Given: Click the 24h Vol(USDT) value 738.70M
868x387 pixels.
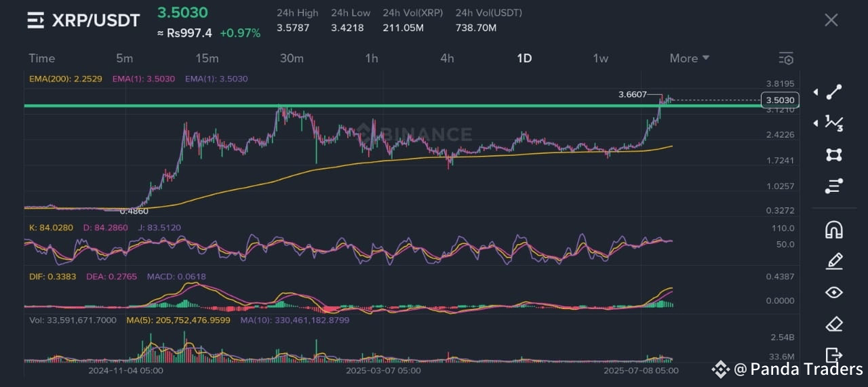Looking at the screenshot, I should (x=476, y=28).
